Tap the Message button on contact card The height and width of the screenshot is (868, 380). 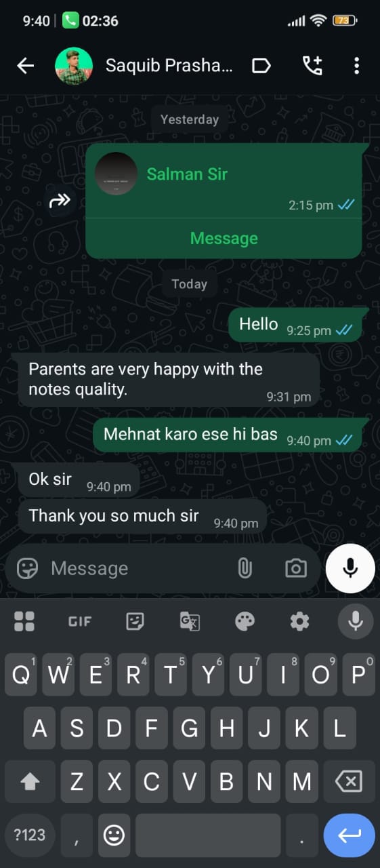tap(224, 239)
